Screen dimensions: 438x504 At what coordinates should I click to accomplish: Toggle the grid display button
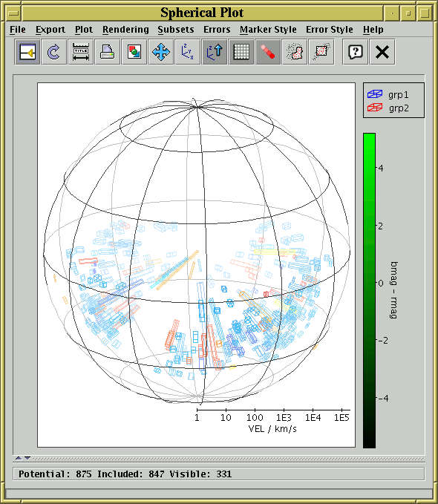pos(241,52)
